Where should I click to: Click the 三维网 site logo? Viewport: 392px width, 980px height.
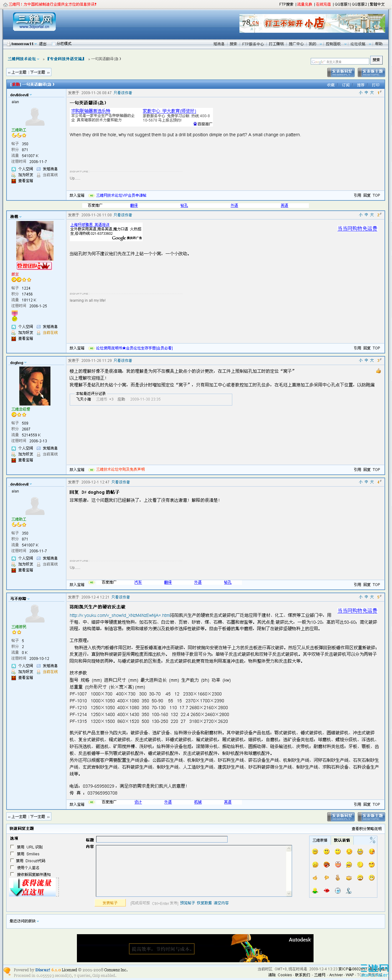[x=34, y=22]
